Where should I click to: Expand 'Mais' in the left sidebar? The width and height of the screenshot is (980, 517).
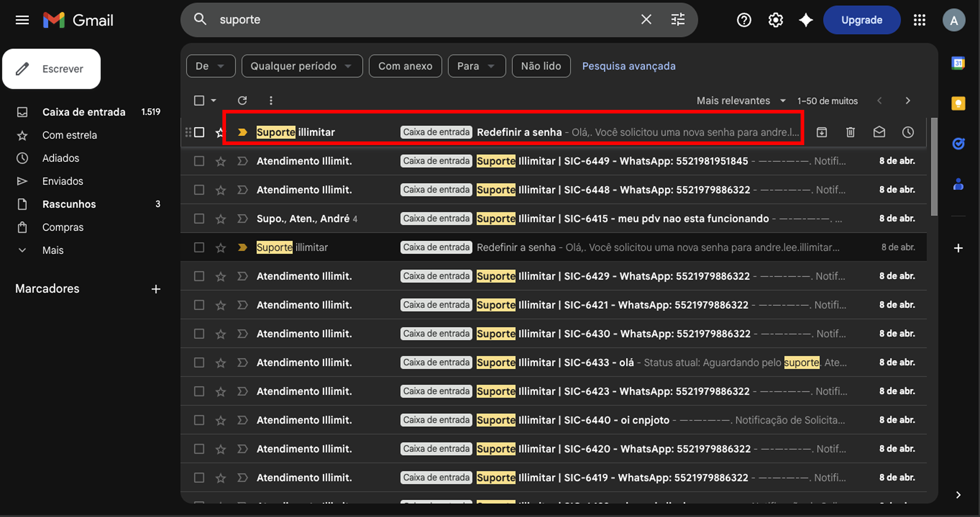click(x=53, y=250)
